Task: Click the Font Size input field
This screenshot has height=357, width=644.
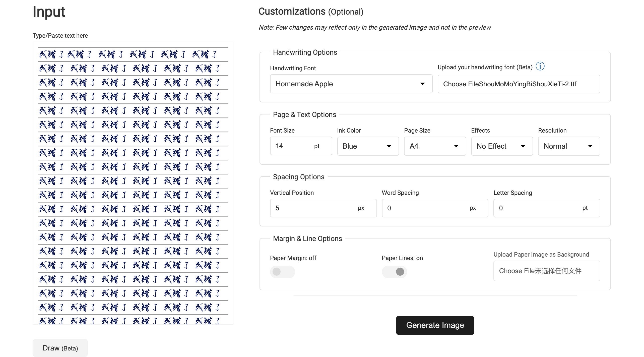Action: click(x=291, y=146)
